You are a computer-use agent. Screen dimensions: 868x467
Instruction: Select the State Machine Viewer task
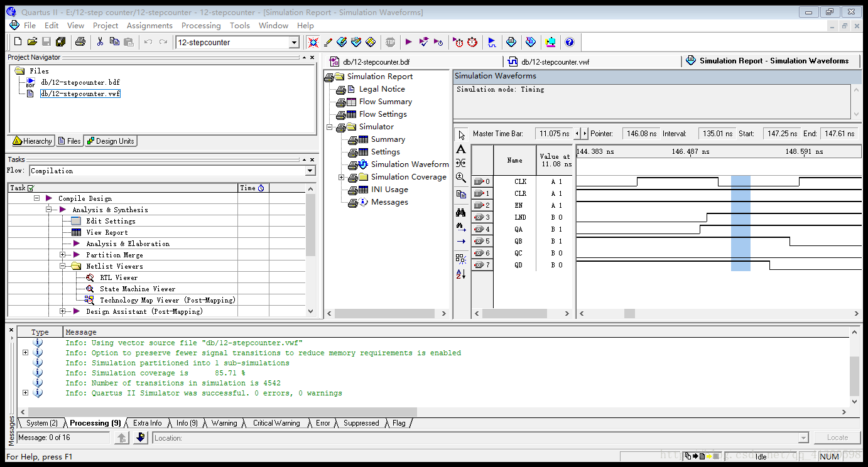tap(138, 289)
